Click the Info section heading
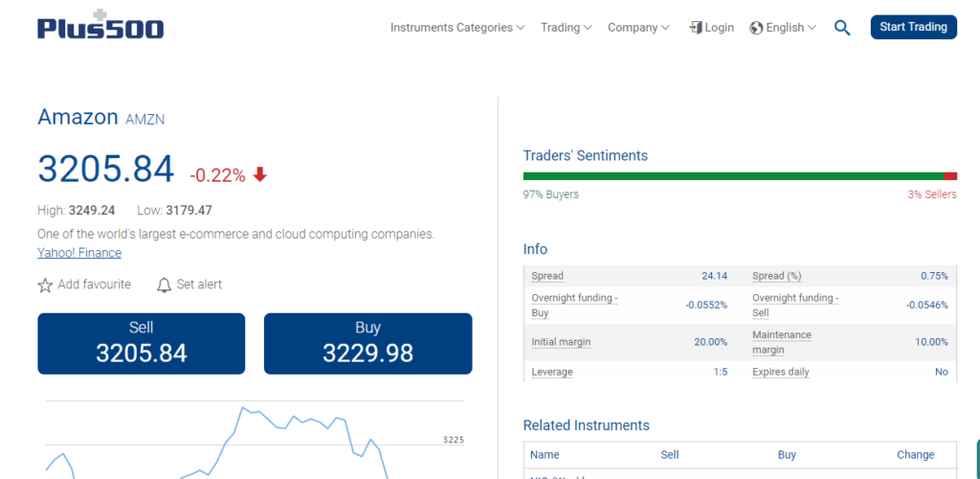 pyautogui.click(x=535, y=249)
